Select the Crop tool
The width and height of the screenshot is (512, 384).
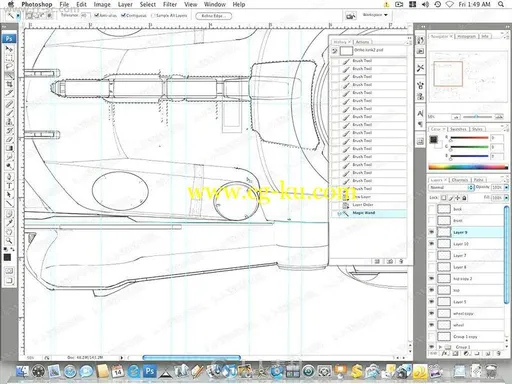tap(9, 84)
